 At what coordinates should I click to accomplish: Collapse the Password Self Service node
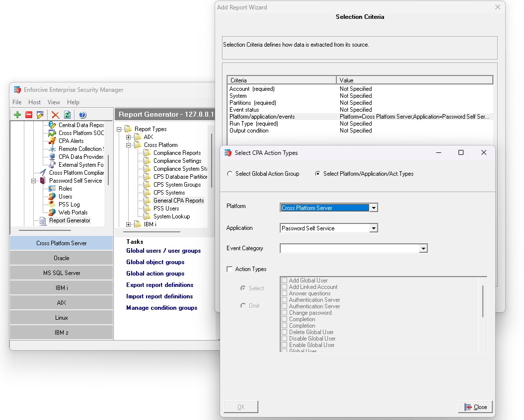pyautogui.click(x=33, y=181)
